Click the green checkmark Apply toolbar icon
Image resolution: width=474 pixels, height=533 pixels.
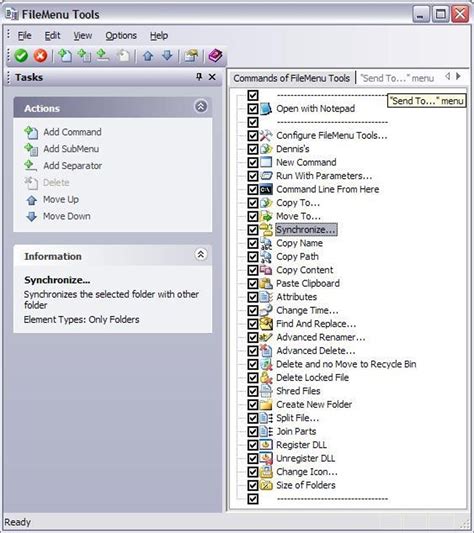[21, 55]
